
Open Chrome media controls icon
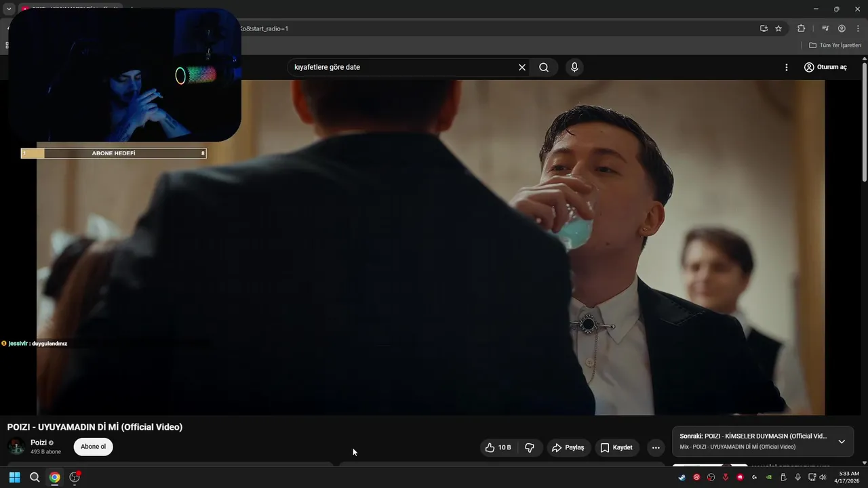click(x=825, y=28)
